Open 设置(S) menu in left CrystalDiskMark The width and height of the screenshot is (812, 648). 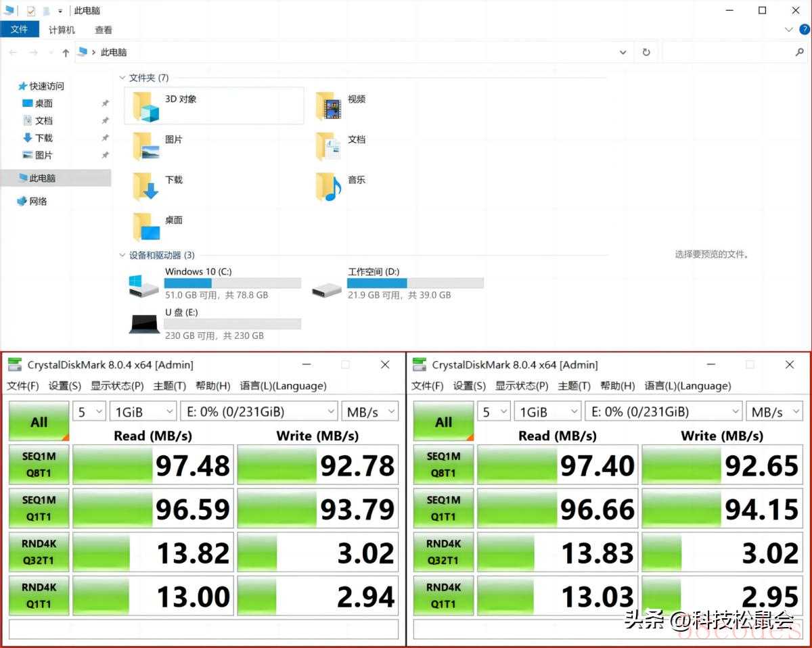click(65, 386)
